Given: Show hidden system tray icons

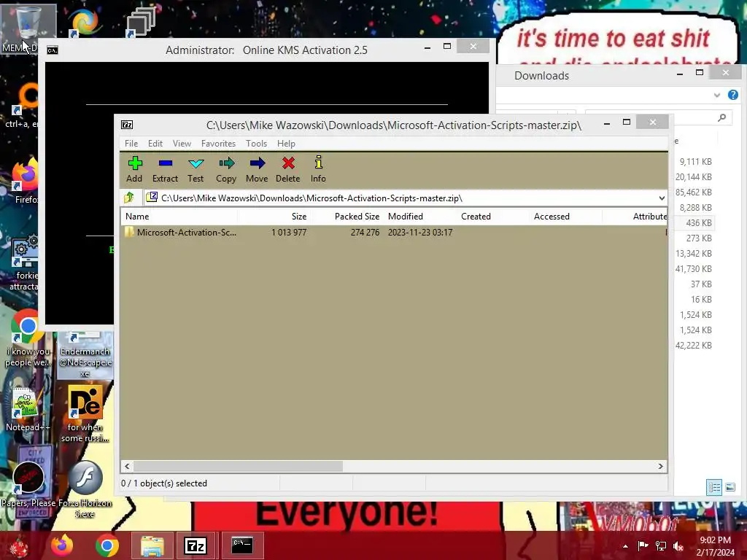Looking at the screenshot, I should [x=625, y=546].
